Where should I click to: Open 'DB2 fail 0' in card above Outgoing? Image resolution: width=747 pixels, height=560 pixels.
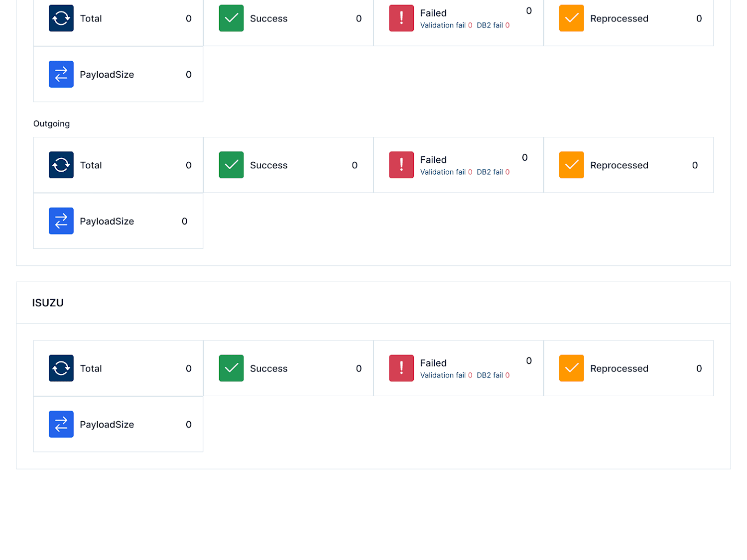[493, 25]
